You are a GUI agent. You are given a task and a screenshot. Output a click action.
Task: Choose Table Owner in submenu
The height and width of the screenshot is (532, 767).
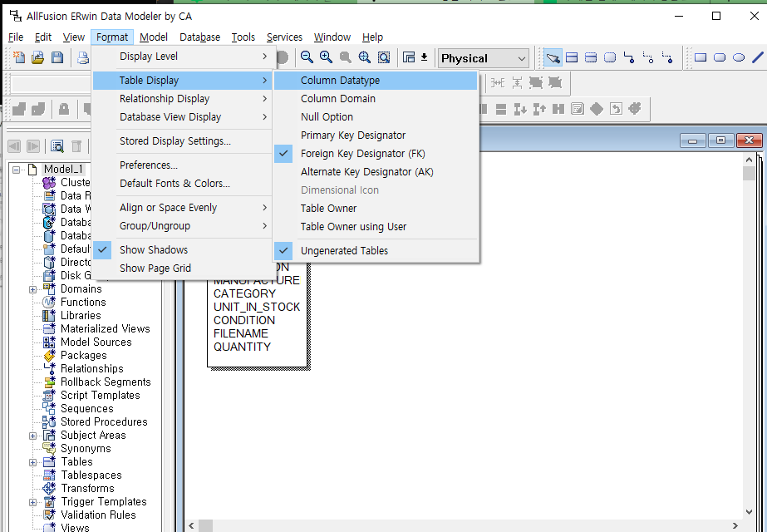[x=376, y=209]
